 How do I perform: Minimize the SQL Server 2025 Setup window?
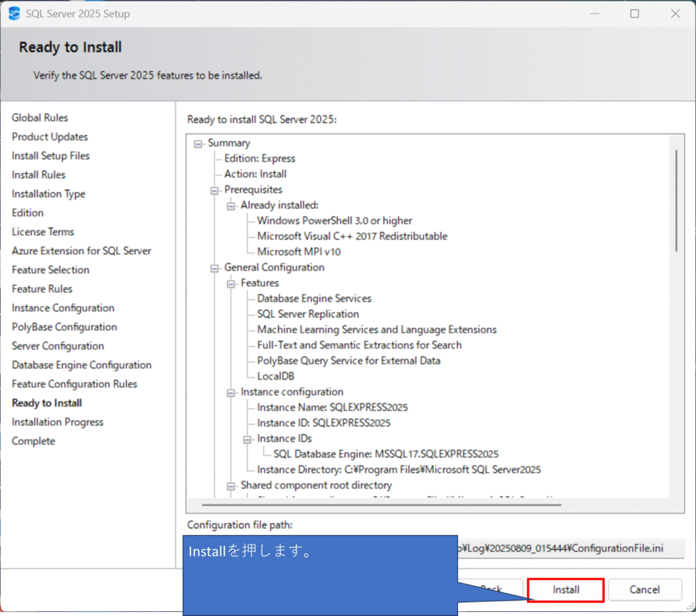coord(595,14)
